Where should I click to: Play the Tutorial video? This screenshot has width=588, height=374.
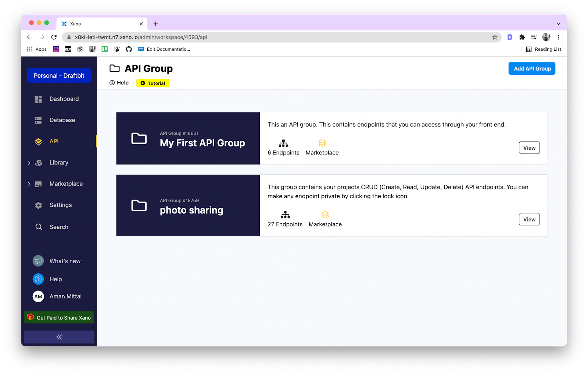[153, 83]
